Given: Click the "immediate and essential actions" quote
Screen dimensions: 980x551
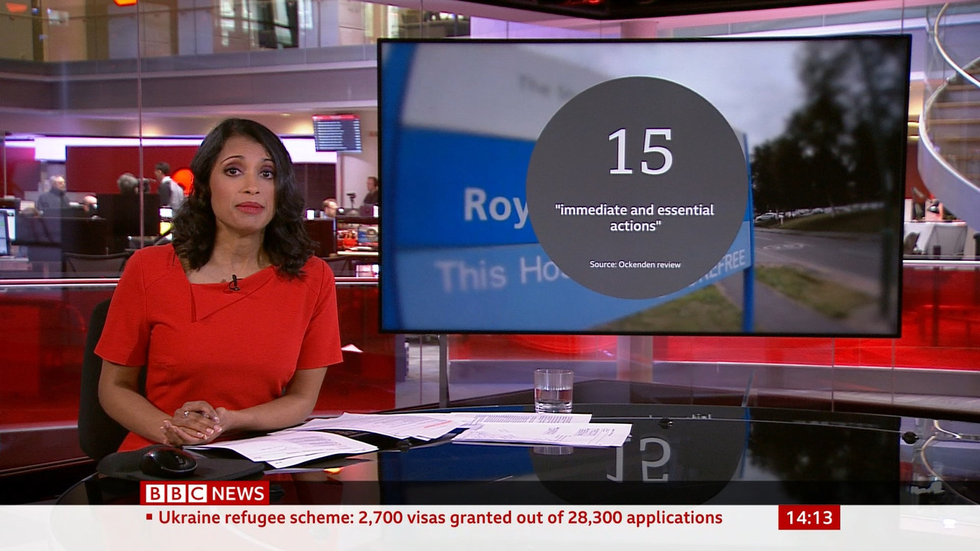Looking at the screenshot, I should pyautogui.click(x=636, y=218).
